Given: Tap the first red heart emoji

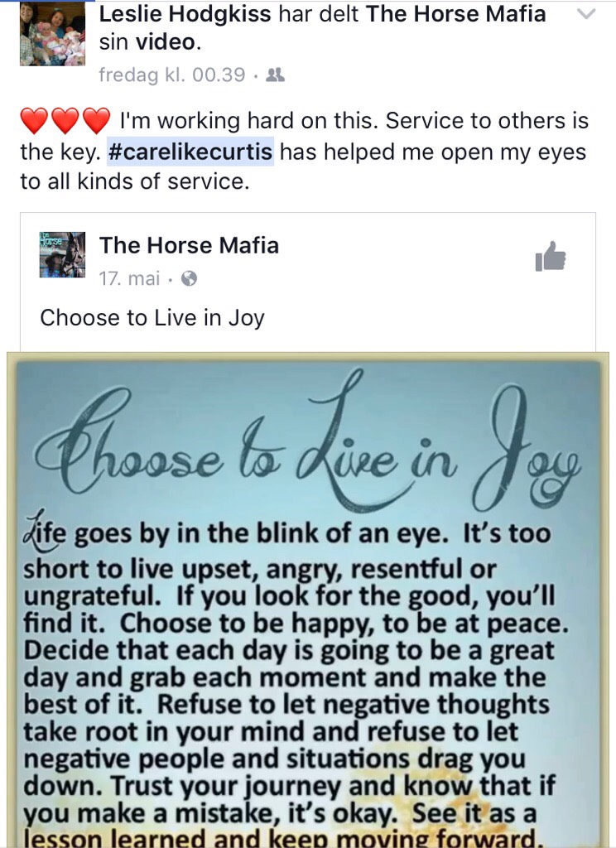Looking at the screenshot, I should coord(34,121).
